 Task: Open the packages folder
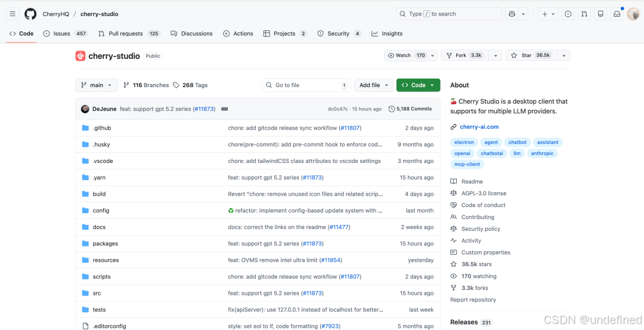click(105, 243)
